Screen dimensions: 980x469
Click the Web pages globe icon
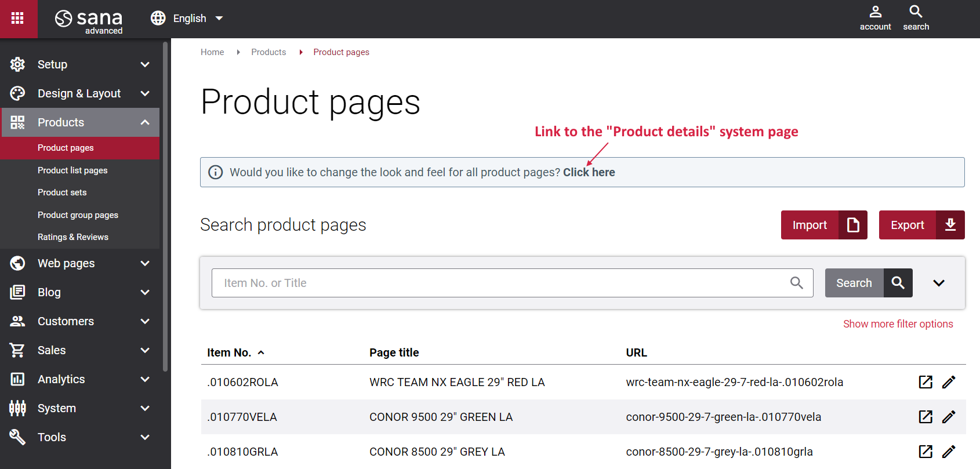(17, 263)
